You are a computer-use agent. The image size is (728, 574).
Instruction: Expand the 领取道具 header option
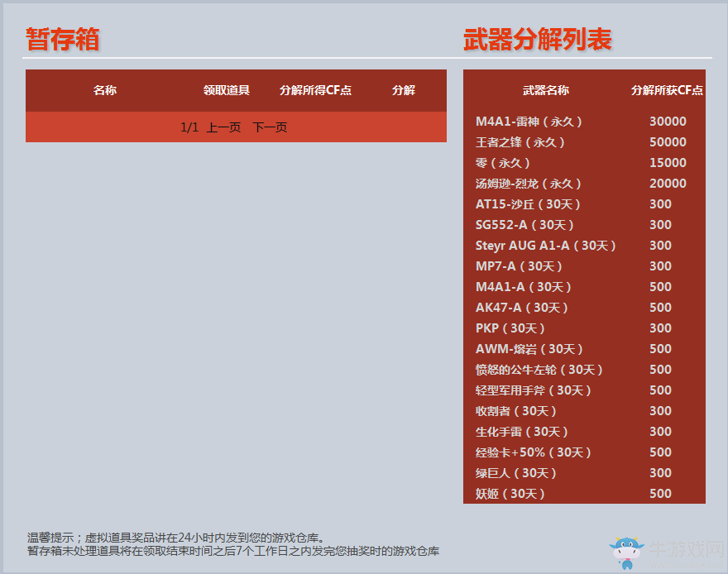coord(224,91)
